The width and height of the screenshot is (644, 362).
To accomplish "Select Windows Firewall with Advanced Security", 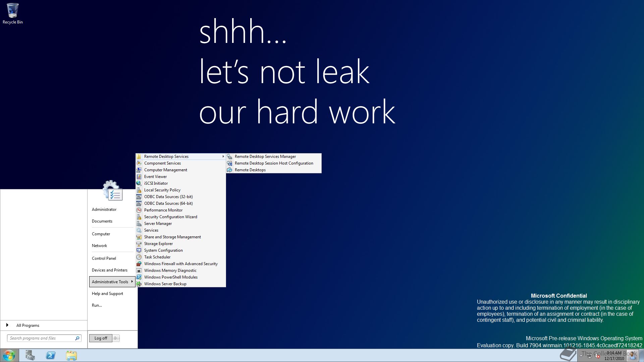I will [180, 264].
